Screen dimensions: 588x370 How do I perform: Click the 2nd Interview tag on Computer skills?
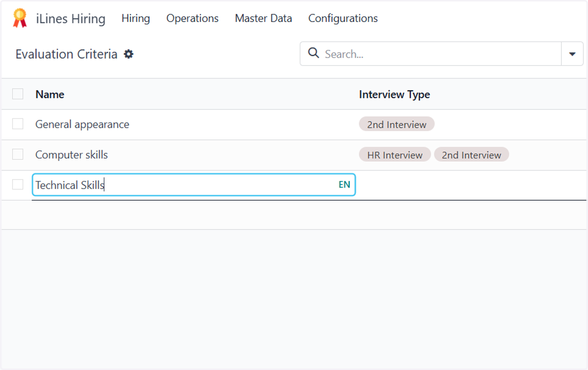pyautogui.click(x=471, y=155)
